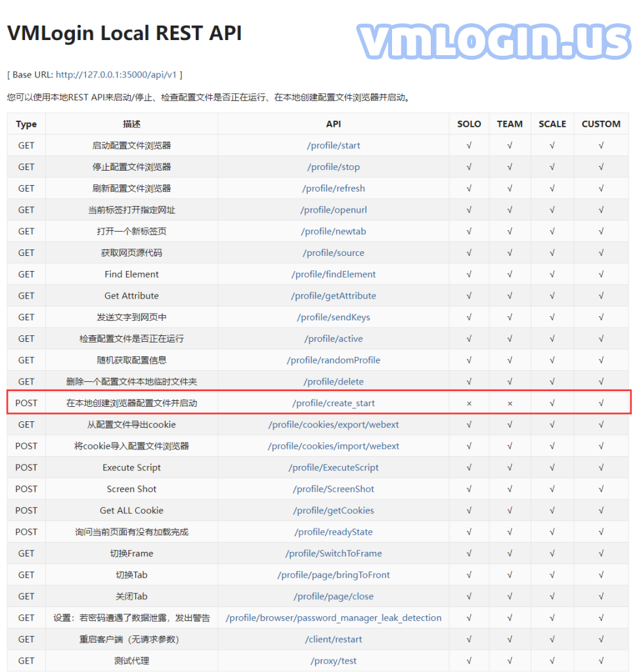
Task: Click the CUSTOM column header
Action: [601, 124]
